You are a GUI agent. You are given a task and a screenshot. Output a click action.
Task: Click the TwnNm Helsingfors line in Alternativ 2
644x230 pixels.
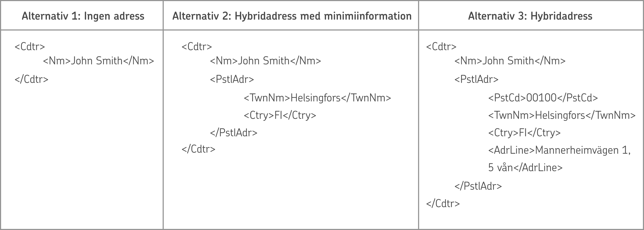(317, 98)
